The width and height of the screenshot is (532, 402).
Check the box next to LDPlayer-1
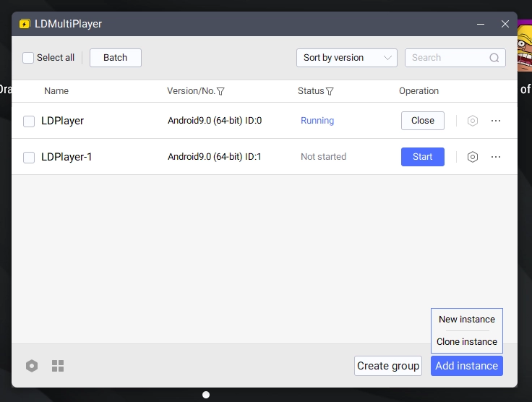coord(29,158)
